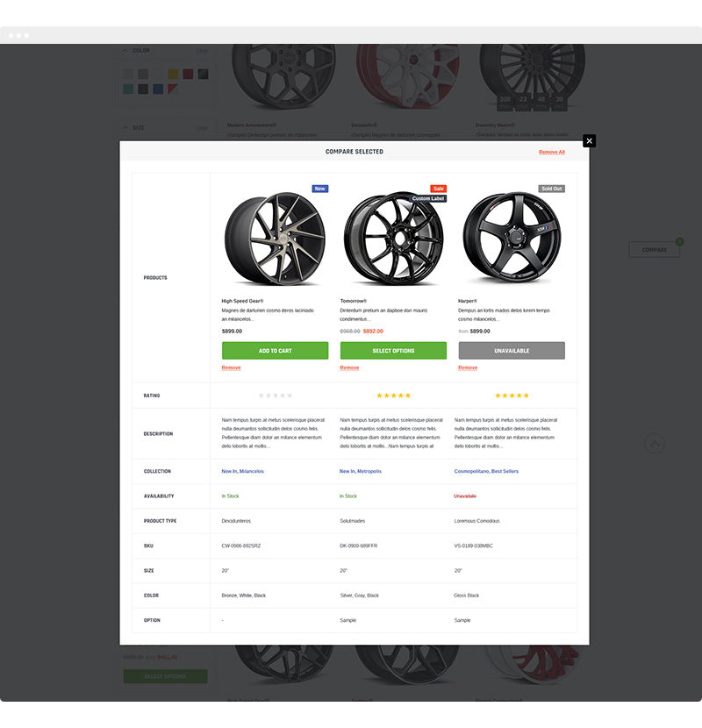Open the Cosmopolitano, Best Sellers collection link
Viewport: 702px width, 728px height.
pos(486,471)
